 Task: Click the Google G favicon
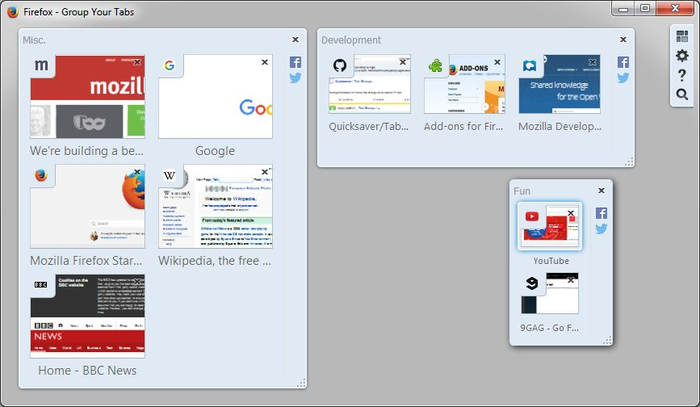pos(169,65)
